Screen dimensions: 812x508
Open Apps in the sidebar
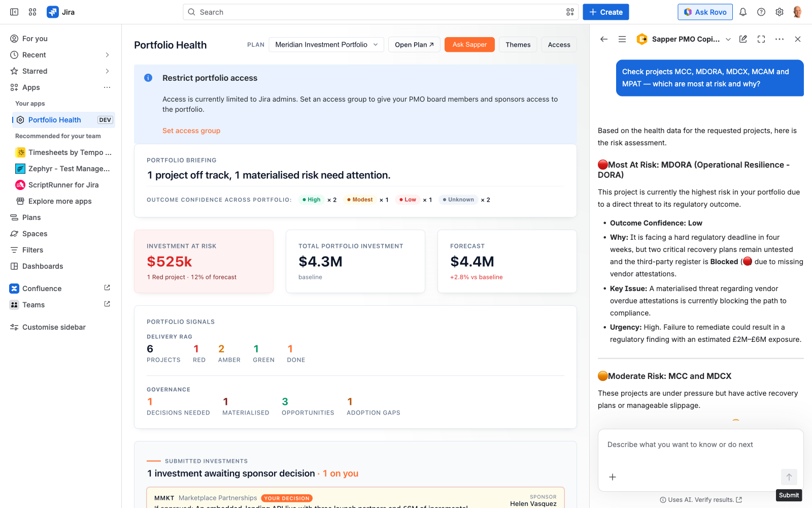pos(31,87)
